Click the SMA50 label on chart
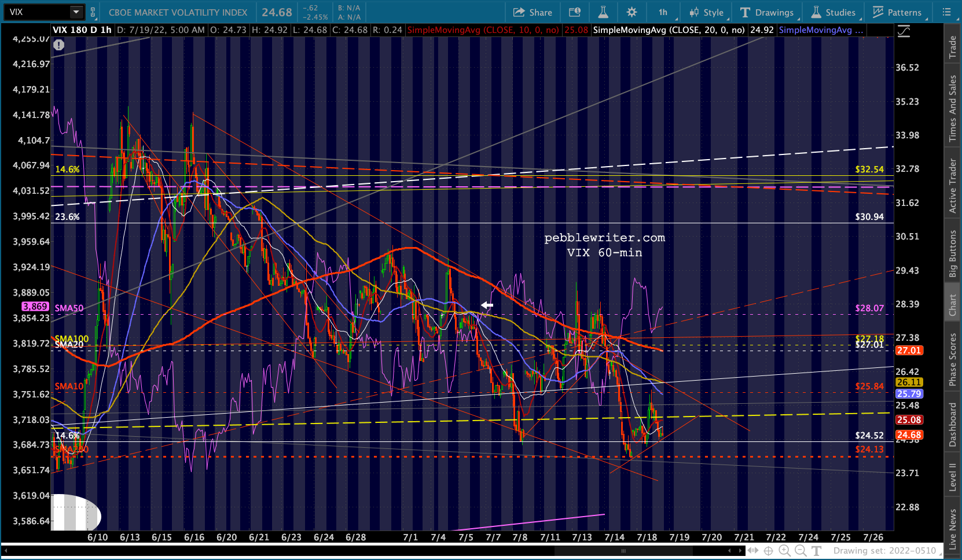The image size is (962, 560). coord(69,308)
